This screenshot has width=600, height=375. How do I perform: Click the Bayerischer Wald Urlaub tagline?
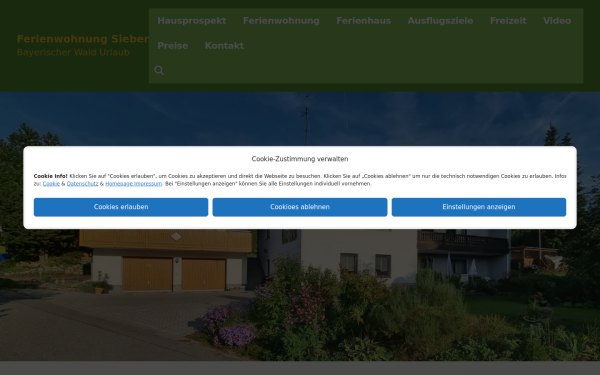pos(73,52)
